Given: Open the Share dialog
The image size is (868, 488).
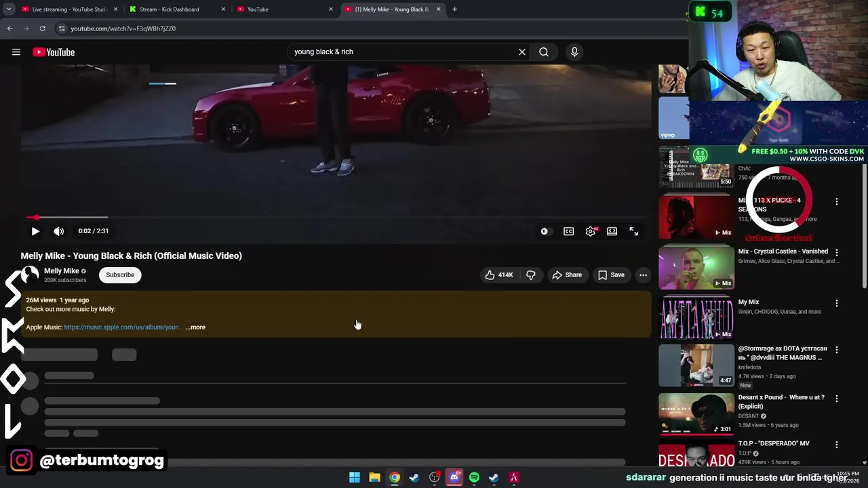Looking at the screenshot, I should [567, 274].
